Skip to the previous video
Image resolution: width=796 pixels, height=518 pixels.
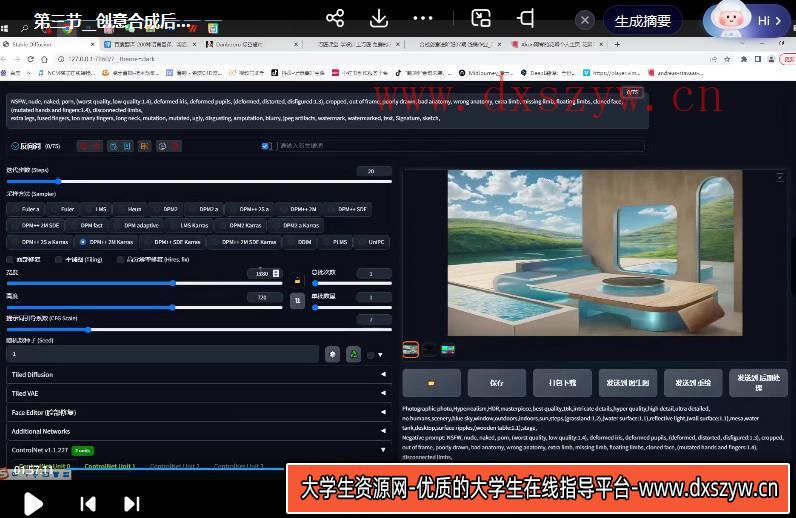[88, 504]
